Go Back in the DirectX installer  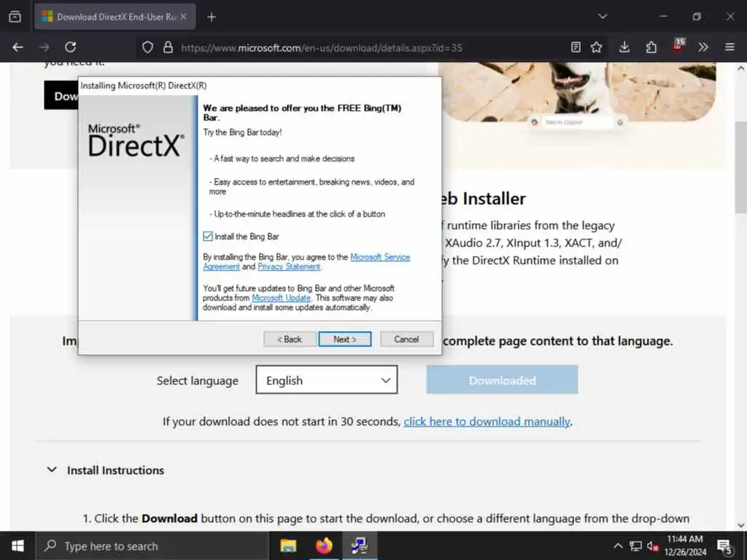[x=290, y=339]
